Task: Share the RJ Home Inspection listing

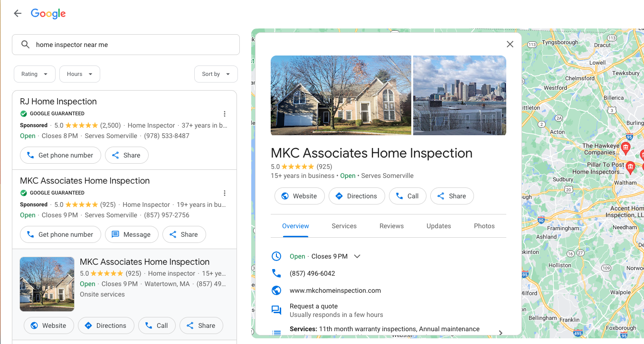Action: 127,155
